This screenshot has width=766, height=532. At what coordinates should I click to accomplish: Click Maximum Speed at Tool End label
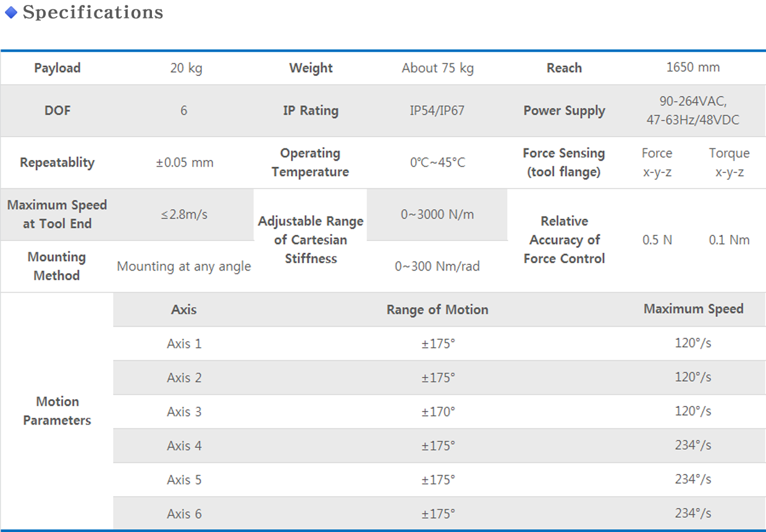57,214
